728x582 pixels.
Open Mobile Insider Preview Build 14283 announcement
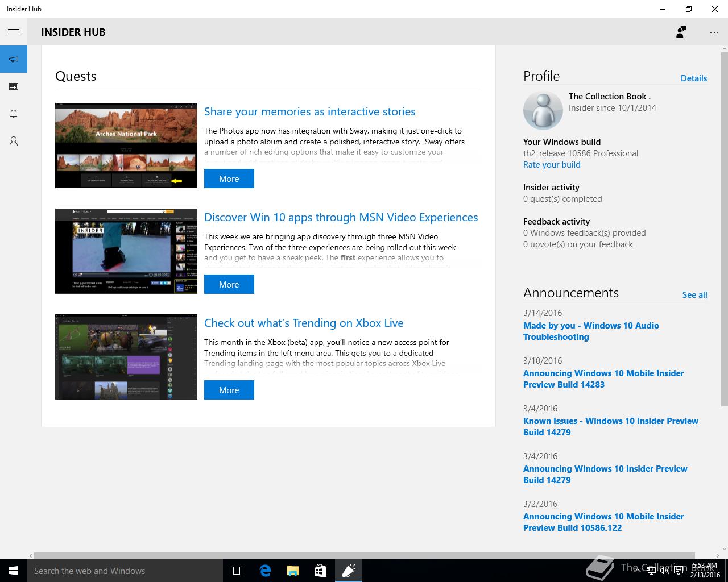[x=603, y=379]
